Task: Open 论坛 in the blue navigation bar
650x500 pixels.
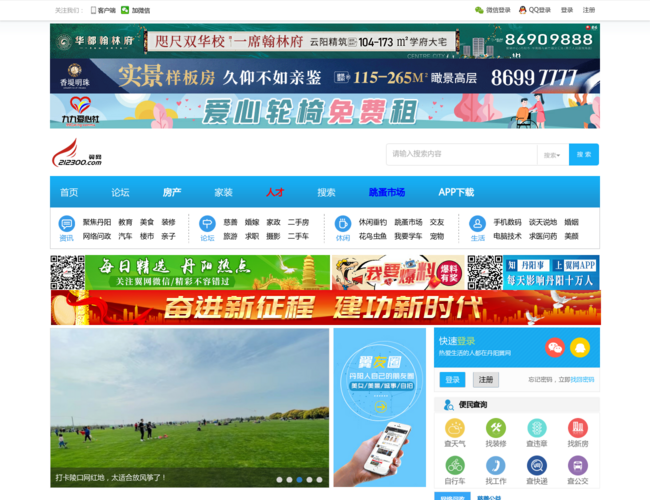Action: (120, 192)
